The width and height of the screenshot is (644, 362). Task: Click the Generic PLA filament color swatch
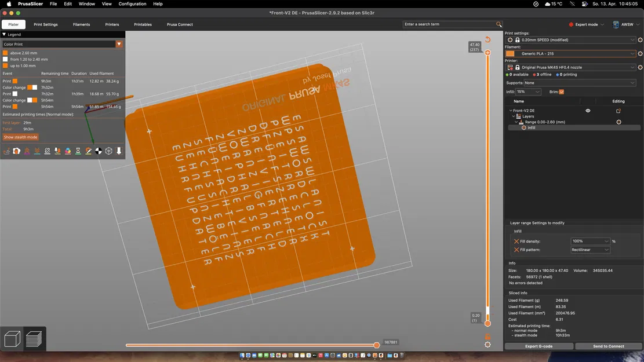point(510,54)
